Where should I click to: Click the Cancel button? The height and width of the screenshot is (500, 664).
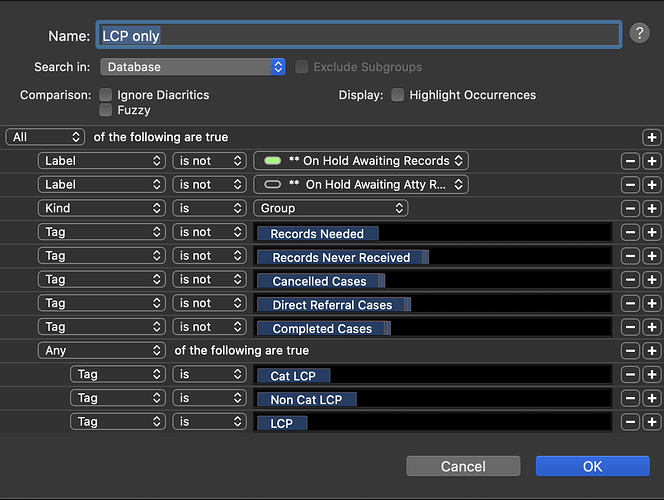tap(463, 466)
